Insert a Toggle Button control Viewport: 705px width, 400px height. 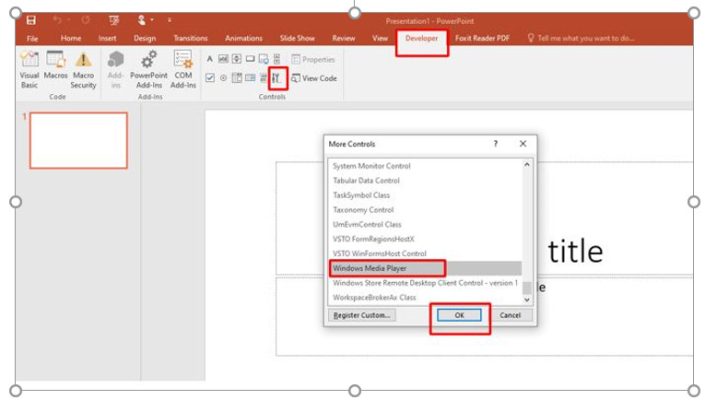point(263,78)
